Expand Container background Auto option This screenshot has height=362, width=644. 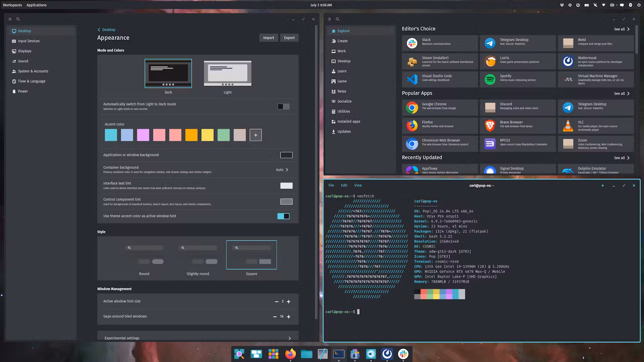pyautogui.click(x=282, y=170)
